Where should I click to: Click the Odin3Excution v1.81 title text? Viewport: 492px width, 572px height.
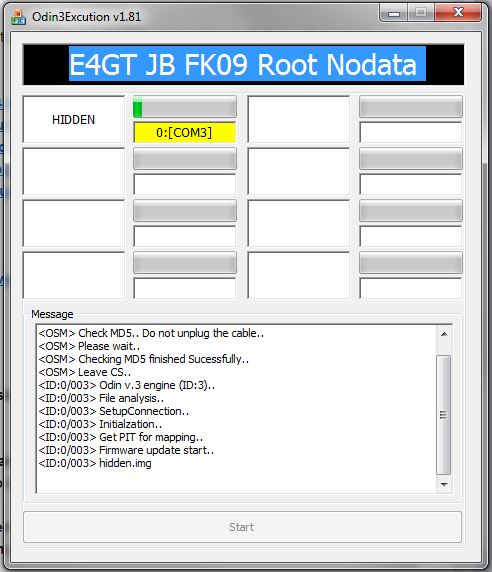86,17
